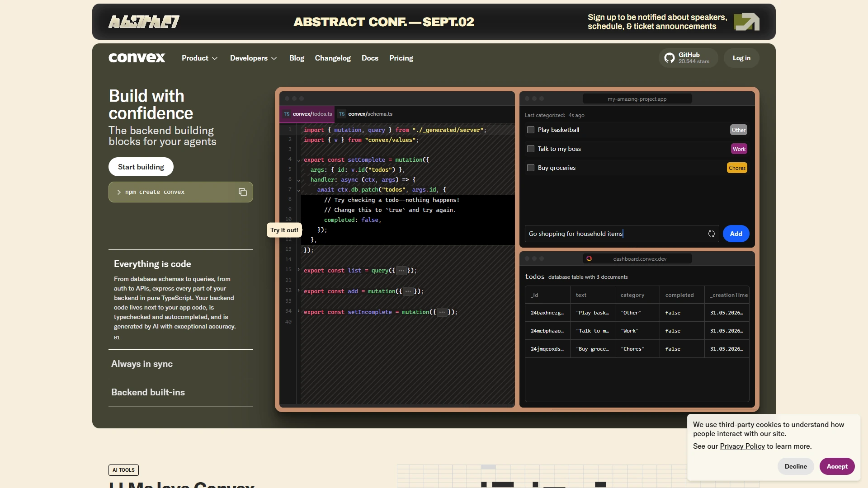Click the completed column header
Viewport: 868px width, 488px height.
682,295
